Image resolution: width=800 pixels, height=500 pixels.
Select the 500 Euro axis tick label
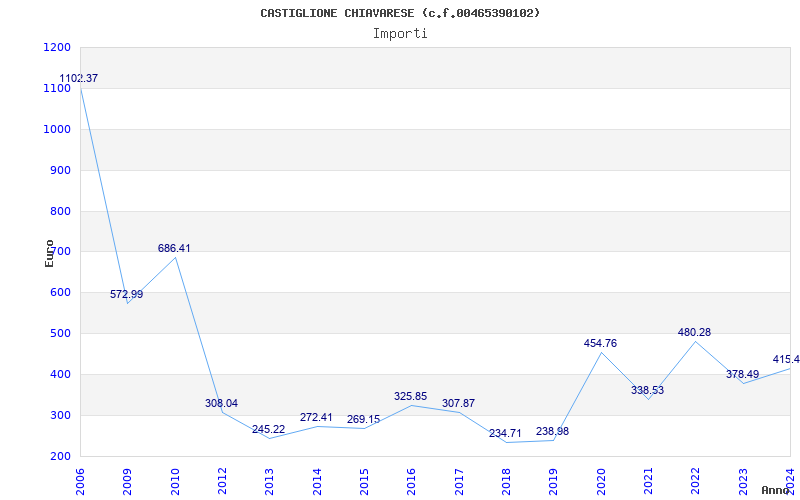coord(61,334)
